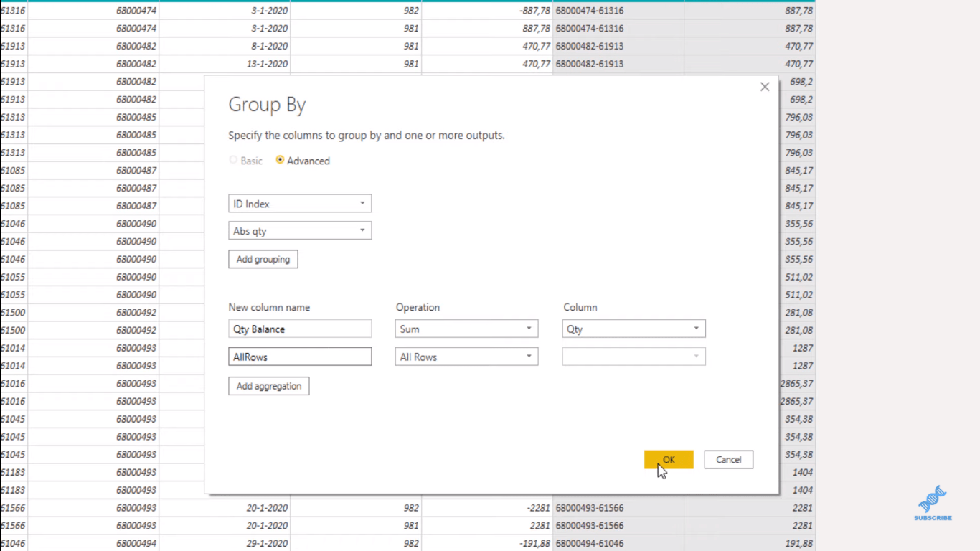Click the DNA Subscribe icon

(x=933, y=503)
